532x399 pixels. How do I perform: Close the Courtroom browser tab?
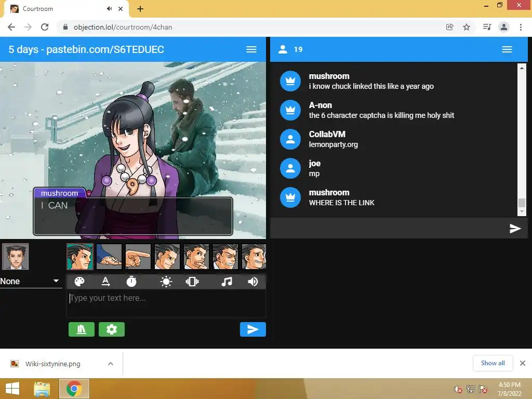121,9
